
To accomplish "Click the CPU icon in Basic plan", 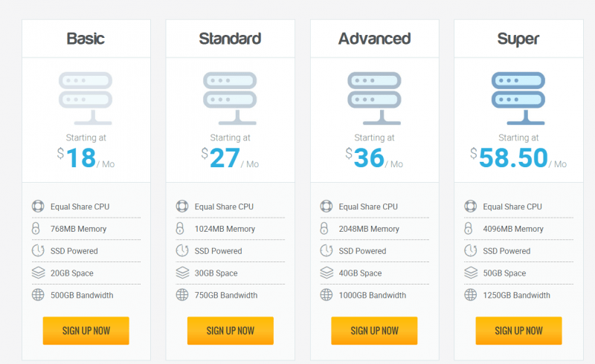I will pos(38,207).
